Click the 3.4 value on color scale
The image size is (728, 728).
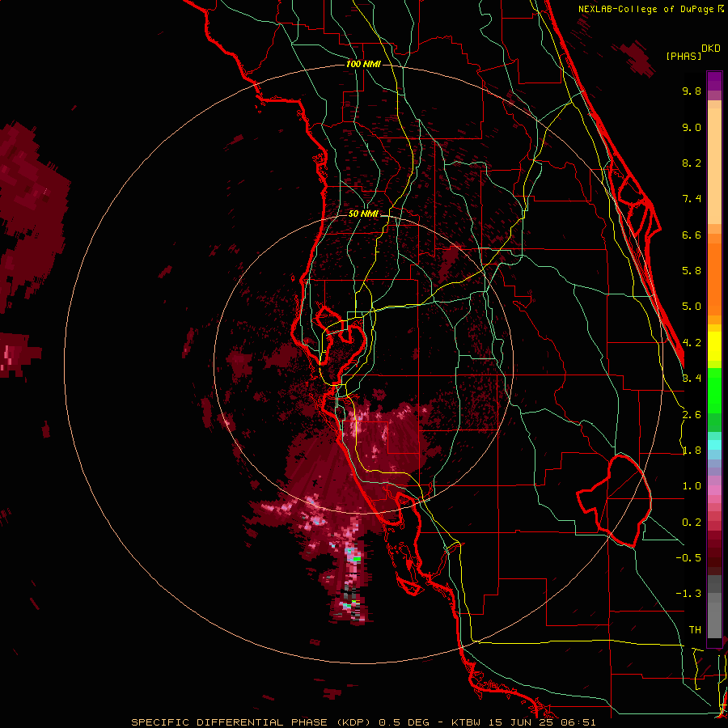(692, 379)
